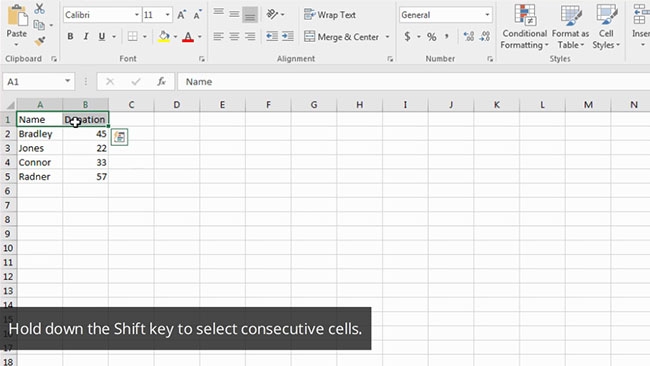The width and height of the screenshot is (650, 366).
Task: Decrease font size with the small A icon
Action: (197, 15)
